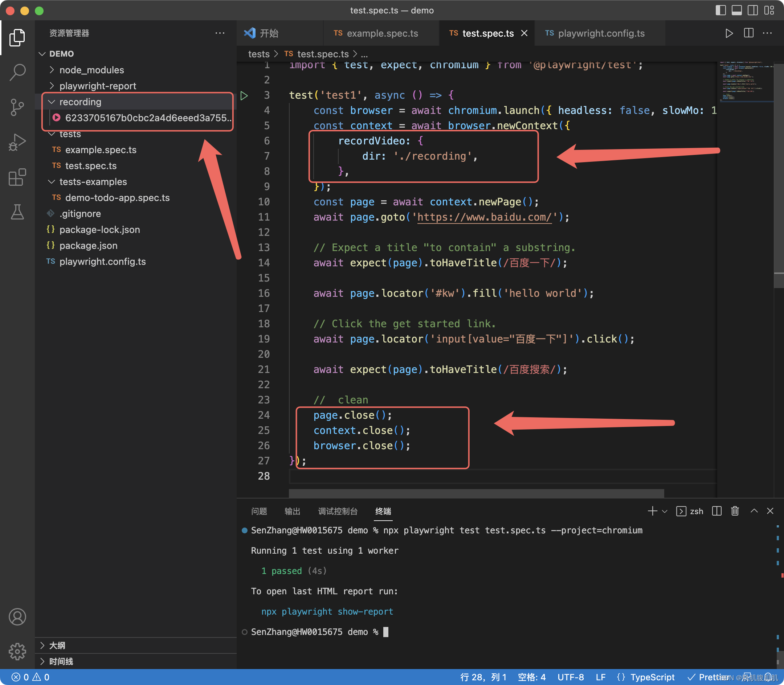Collapse the tests folder
The height and width of the screenshot is (685, 784).
[136, 134]
